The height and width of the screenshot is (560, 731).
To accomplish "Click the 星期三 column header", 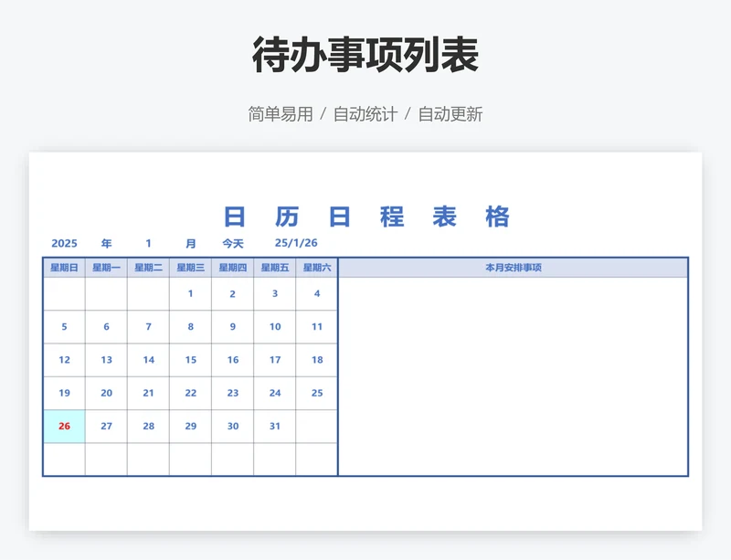I will tap(191, 268).
